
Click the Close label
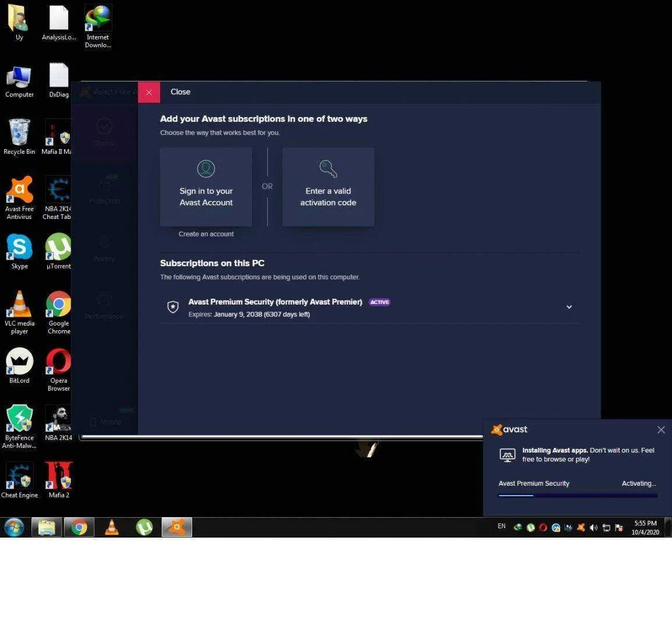[180, 92]
